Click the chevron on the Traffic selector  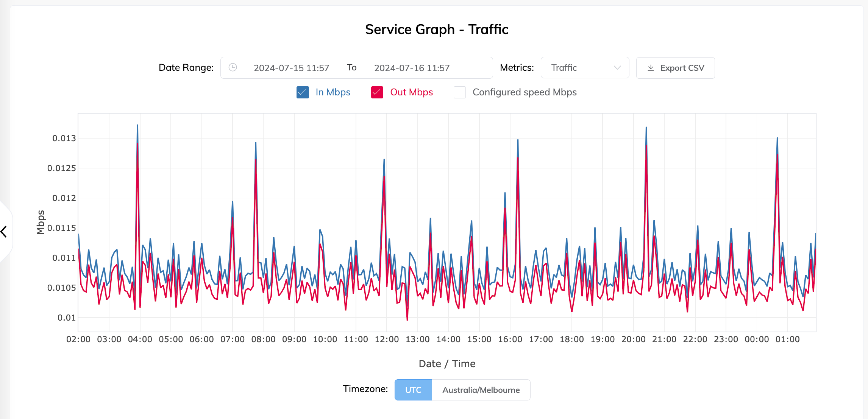point(618,67)
